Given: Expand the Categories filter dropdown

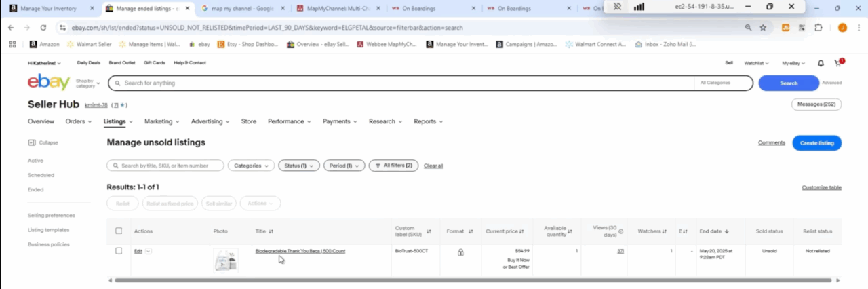Looking at the screenshot, I should coord(251,166).
